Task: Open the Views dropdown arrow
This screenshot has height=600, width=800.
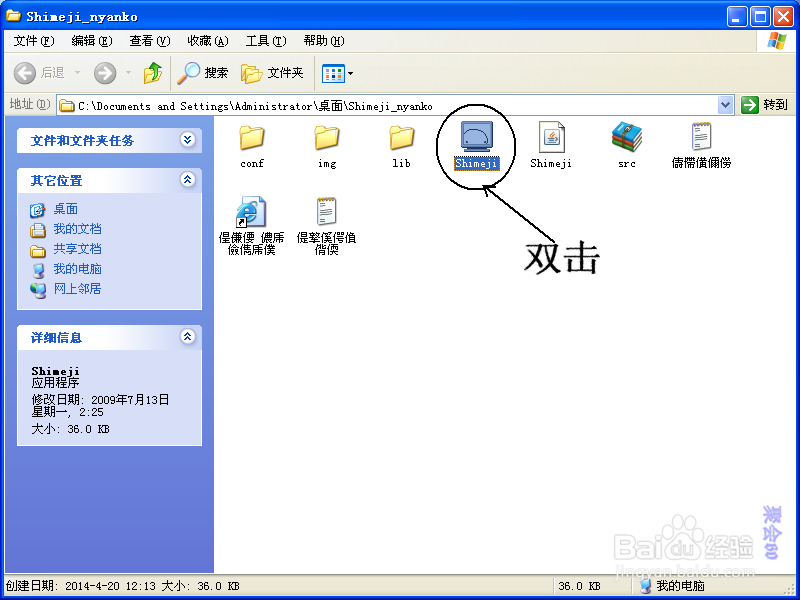Action: click(x=351, y=73)
